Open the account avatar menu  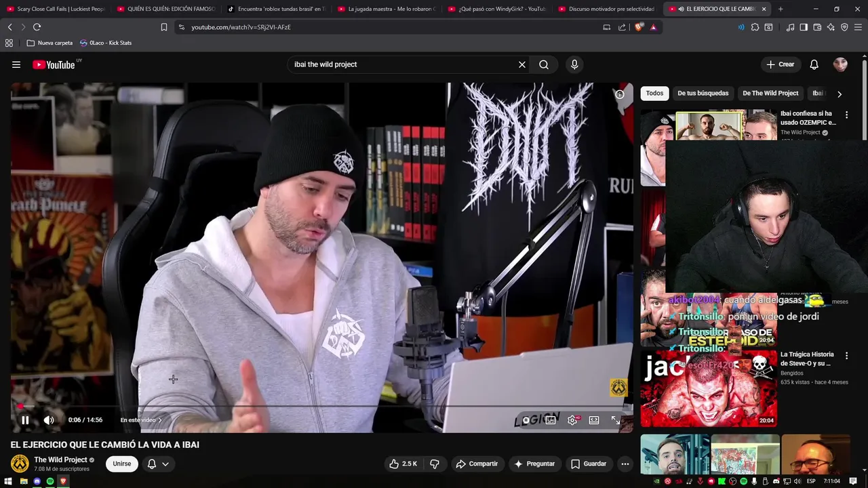tap(840, 64)
